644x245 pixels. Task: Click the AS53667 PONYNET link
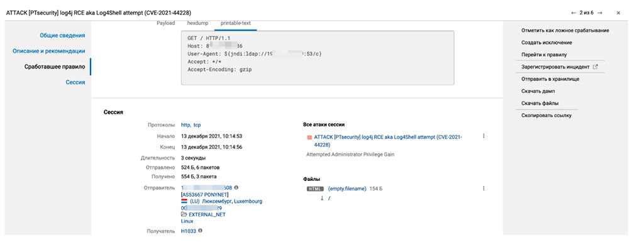tap(204, 195)
